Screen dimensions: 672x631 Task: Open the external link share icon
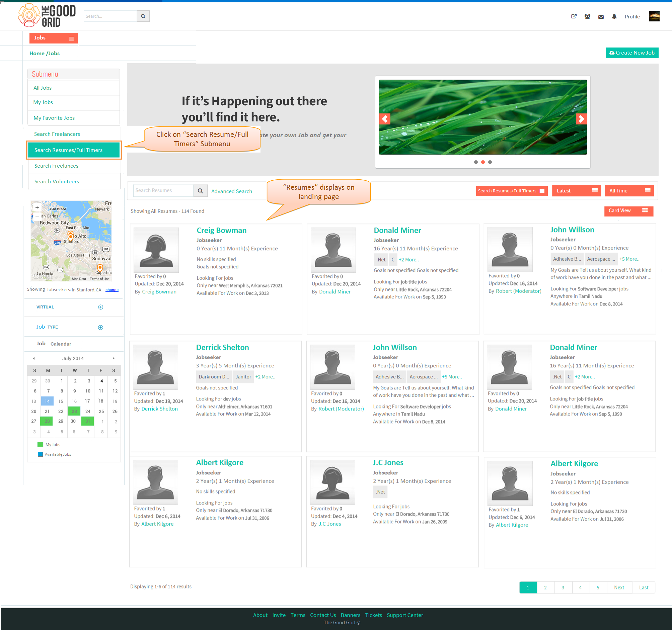[x=574, y=16]
